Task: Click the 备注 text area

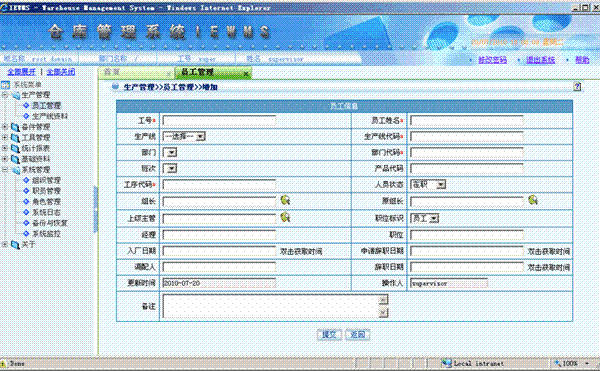Action: tap(275, 306)
